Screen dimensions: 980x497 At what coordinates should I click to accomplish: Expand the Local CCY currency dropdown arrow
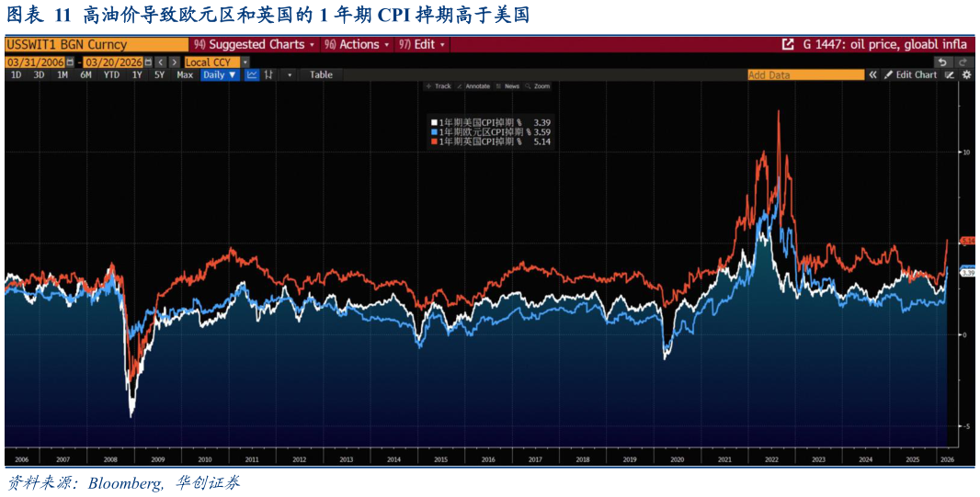click(245, 62)
